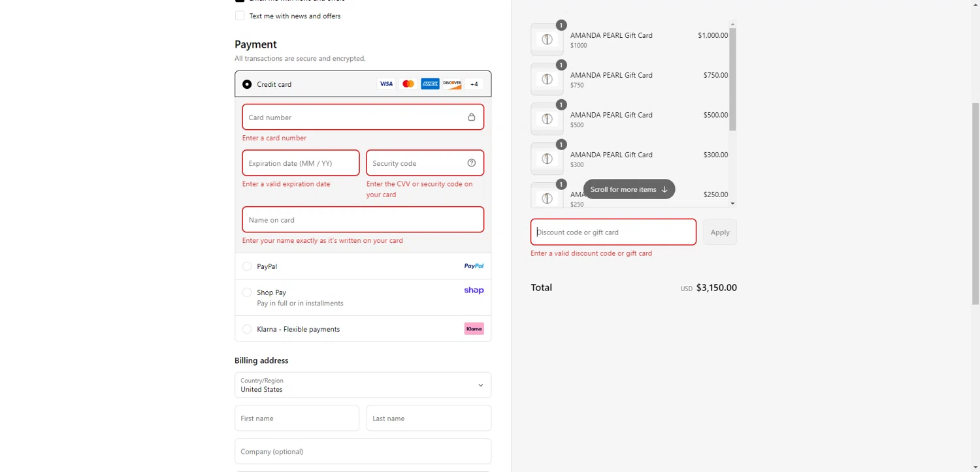Click the $1,000 gift card thumbnail
980x472 pixels.
click(547, 40)
